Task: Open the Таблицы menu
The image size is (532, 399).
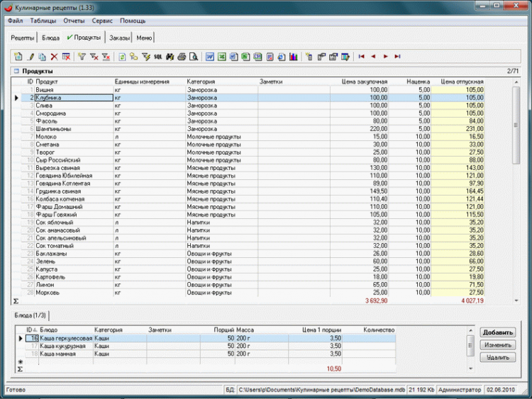Action: [43, 21]
